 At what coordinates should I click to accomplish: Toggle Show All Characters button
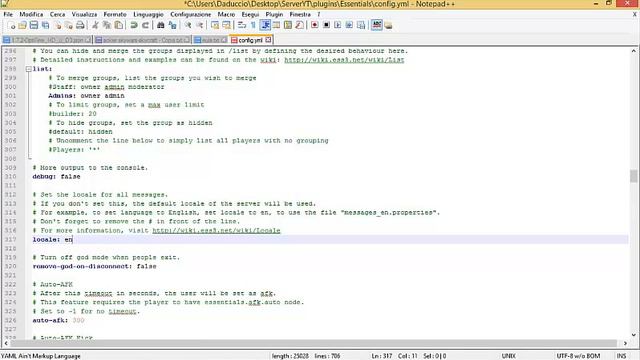click(x=253, y=25)
